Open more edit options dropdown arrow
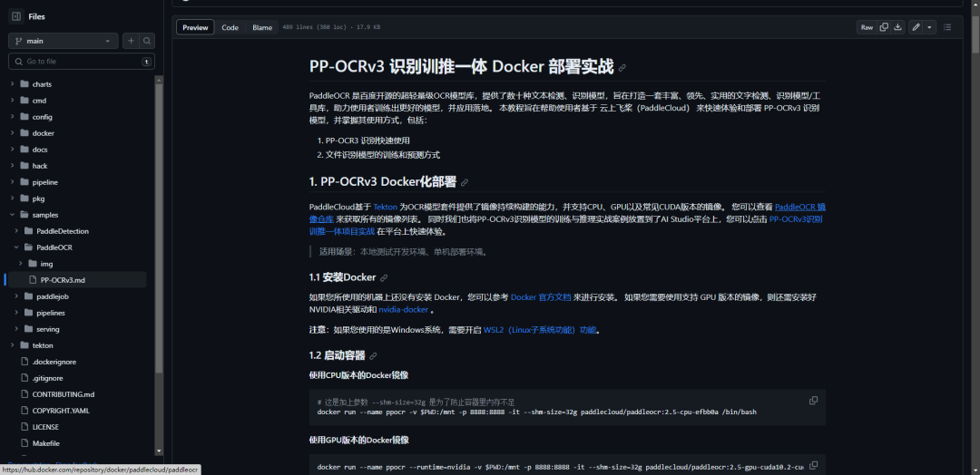Screen dimensions: 980x475 coord(929,27)
